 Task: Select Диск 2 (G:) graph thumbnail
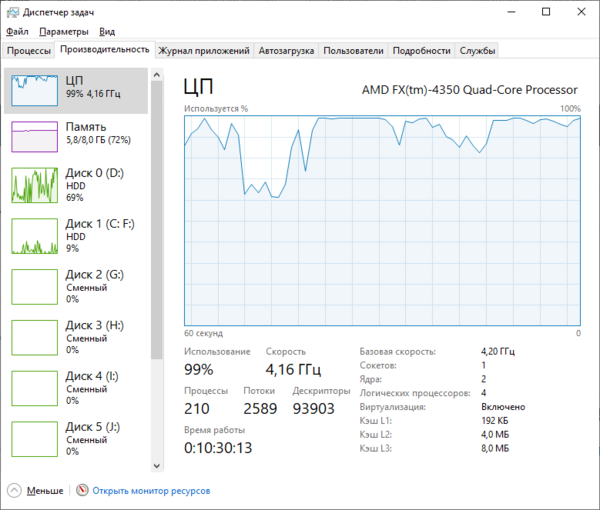click(x=34, y=287)
